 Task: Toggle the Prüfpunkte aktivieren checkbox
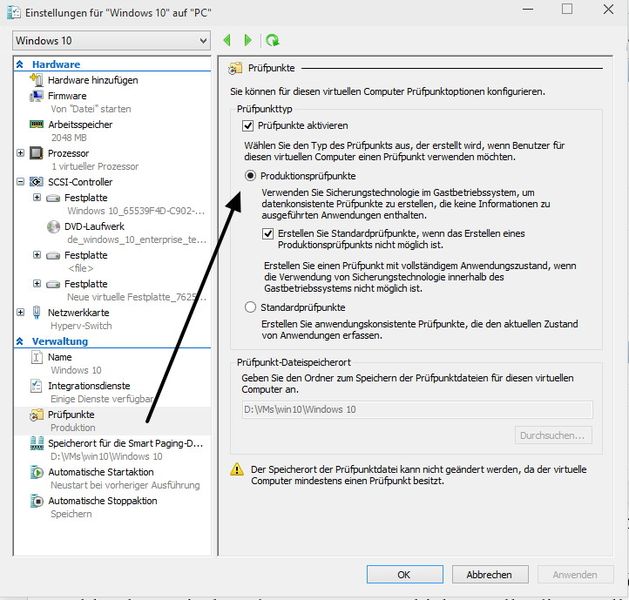(x=248, y=126)
